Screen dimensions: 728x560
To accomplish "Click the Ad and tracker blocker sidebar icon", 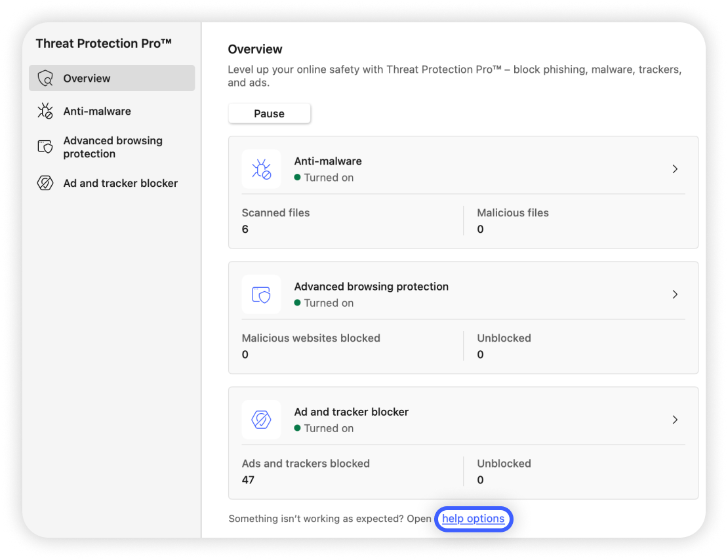I will tap(45, 184).
